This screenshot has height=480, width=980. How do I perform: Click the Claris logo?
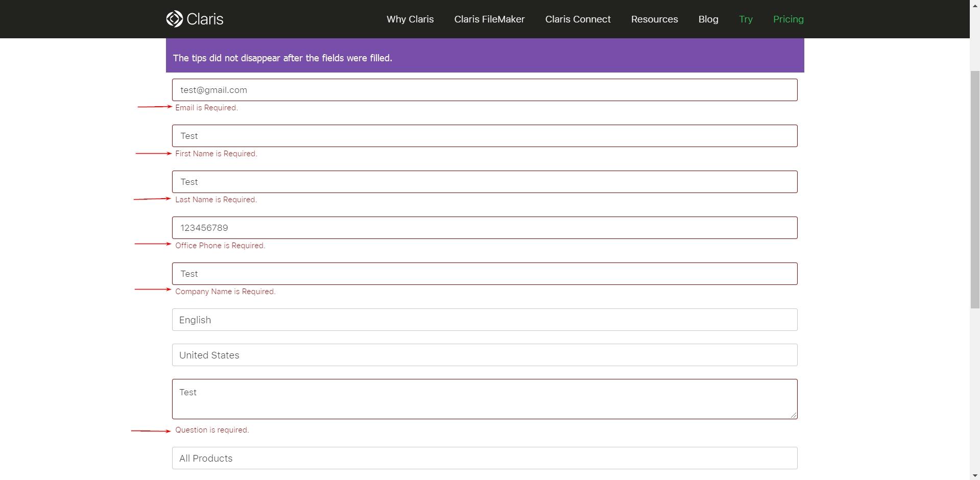195,19
